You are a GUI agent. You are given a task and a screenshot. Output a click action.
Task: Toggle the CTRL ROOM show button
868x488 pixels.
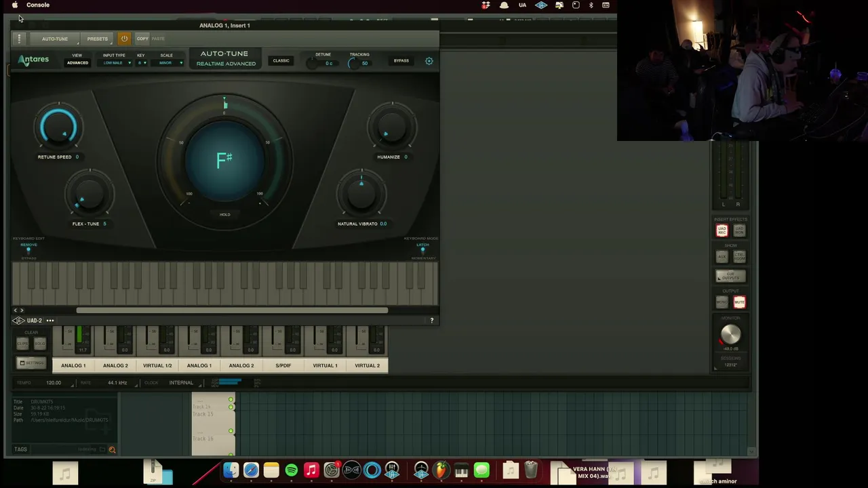click(x=739, y=257)
